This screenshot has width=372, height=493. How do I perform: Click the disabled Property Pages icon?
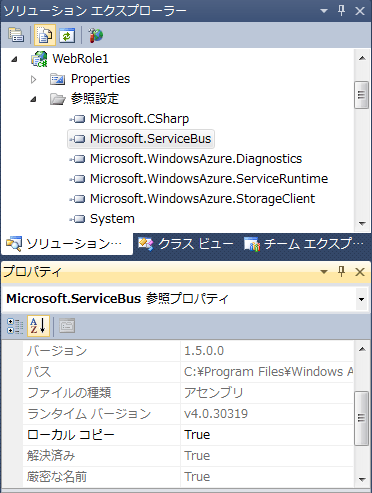[x=67, y=326]
